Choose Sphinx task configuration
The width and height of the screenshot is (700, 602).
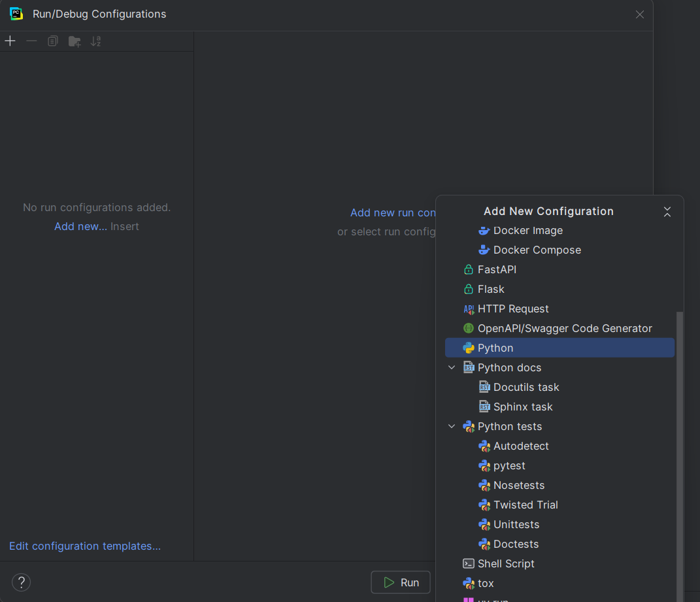click(x=560, y=407)
